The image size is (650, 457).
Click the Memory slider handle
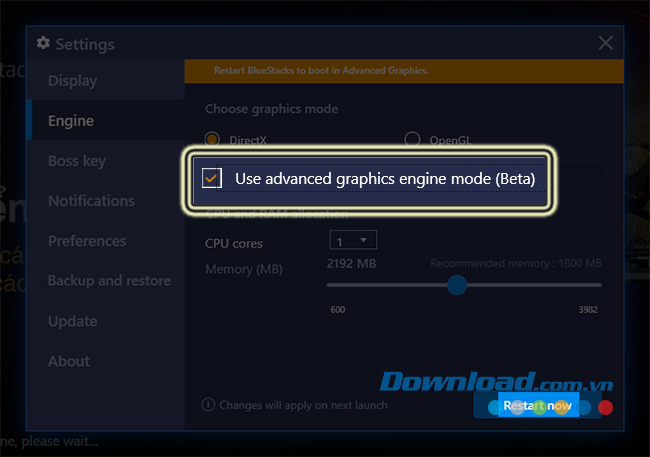[x=457, y=285]
